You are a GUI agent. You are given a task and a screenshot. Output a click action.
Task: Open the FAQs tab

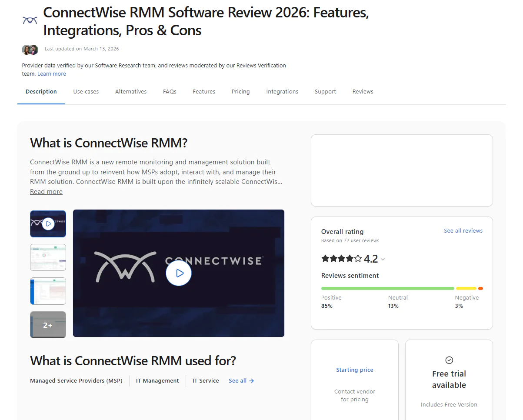170,92
